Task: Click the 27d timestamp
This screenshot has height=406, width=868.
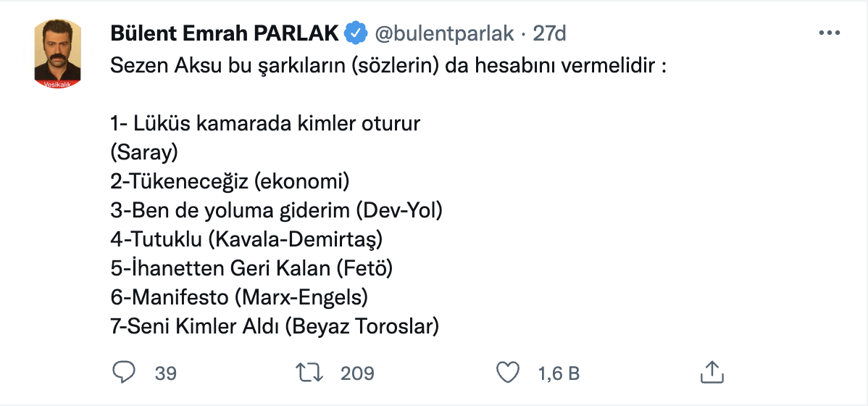Action: pos(549,33)
